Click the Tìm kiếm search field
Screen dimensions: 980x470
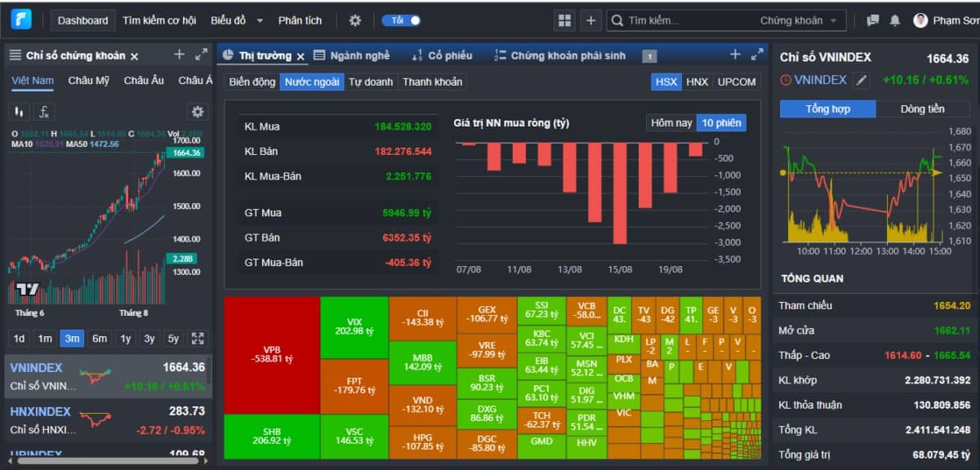coord(686,20)
